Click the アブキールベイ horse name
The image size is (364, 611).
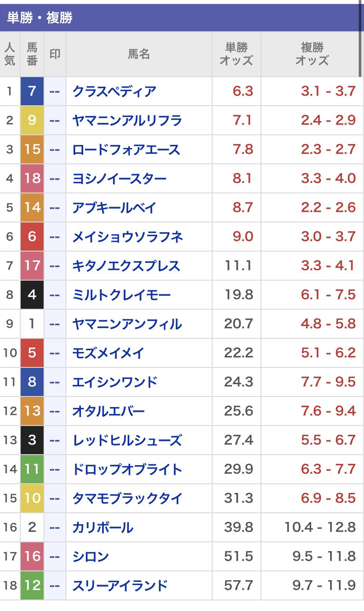click(114, 207)
